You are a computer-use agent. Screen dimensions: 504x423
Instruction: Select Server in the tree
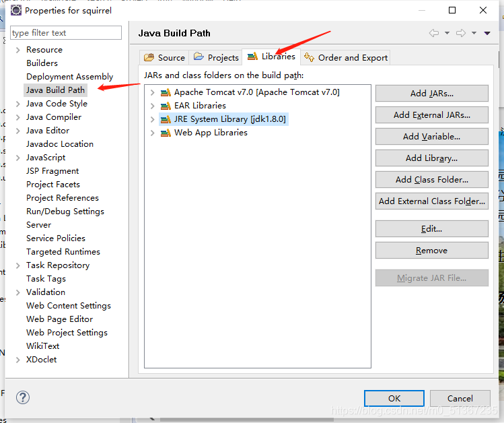pyautogui.click(x=38, y=225)
